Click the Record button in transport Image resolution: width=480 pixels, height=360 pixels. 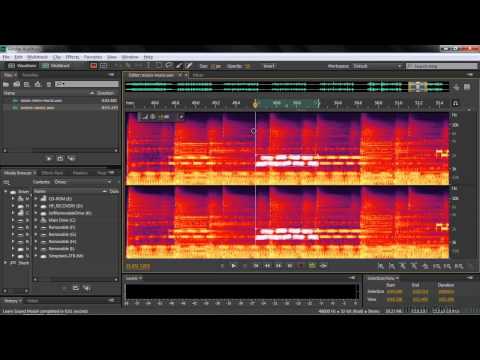301,266
